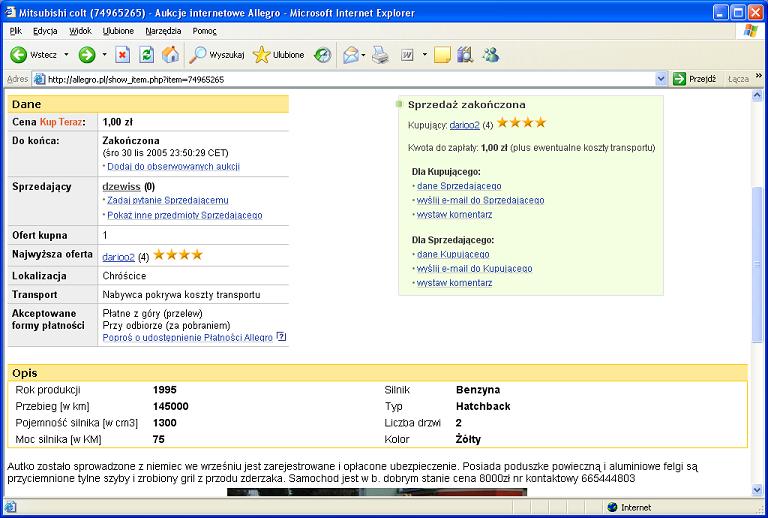Open the History clock icon
This screenshot has width=768, height=518.
click(322, 55)
